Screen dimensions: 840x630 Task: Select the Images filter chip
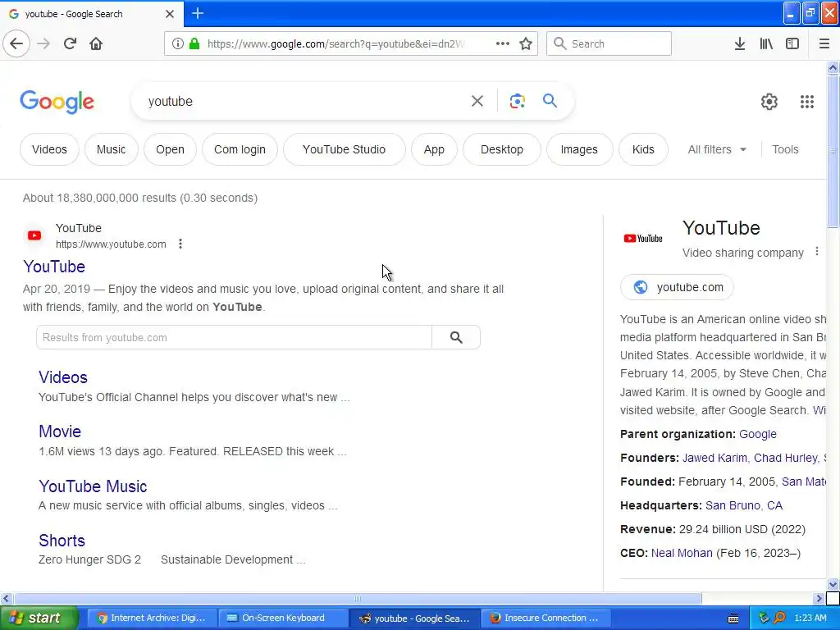[579, 149]
